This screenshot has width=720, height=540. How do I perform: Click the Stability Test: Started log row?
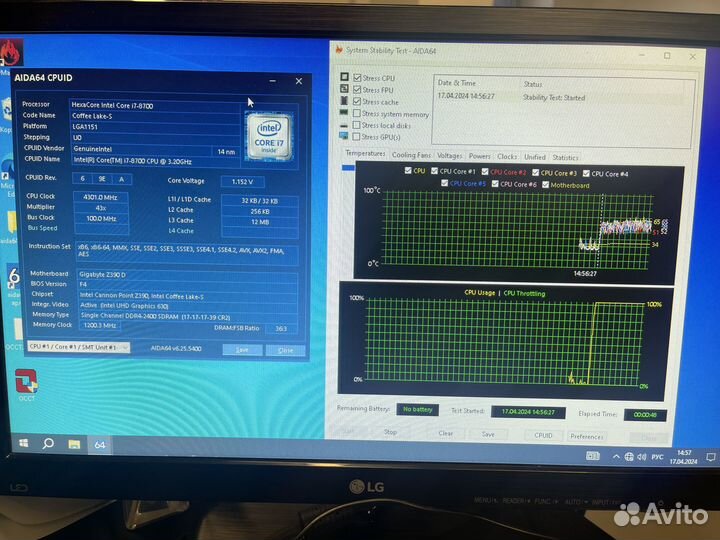[x=562, y=97]
